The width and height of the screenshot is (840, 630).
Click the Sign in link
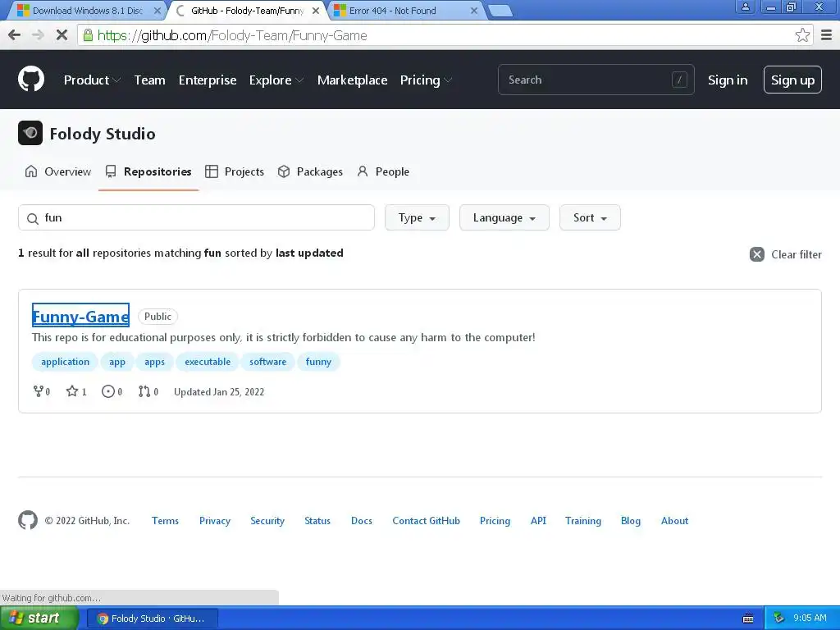pos(727,80)
